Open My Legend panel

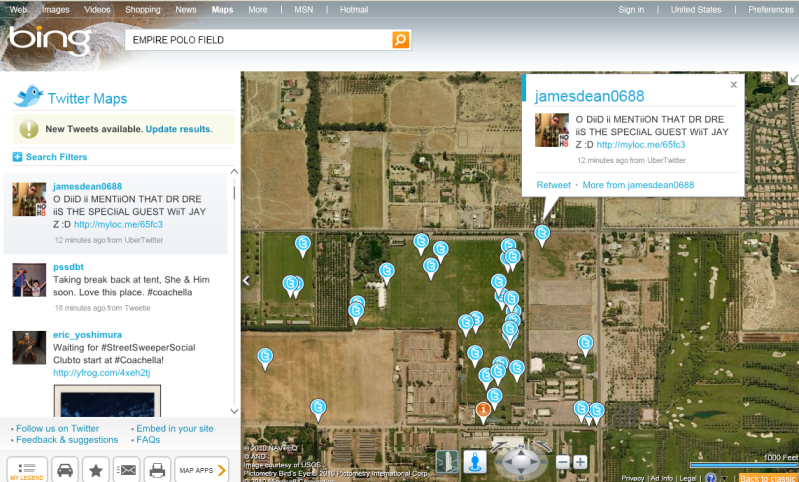[27, 470]
